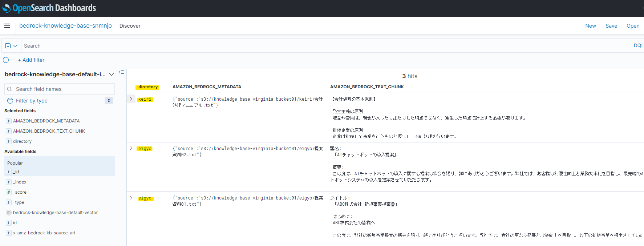Viewport: 644px width, 246px height.
Task: Click the Filter by type icon
Action: tap(10, 101)
